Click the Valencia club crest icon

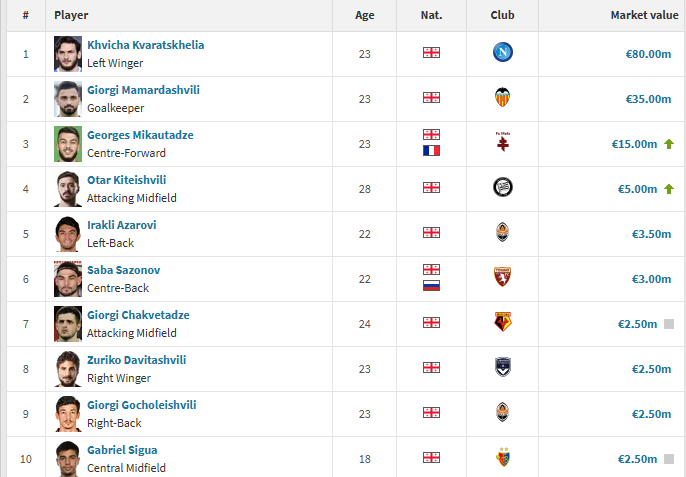502,98
